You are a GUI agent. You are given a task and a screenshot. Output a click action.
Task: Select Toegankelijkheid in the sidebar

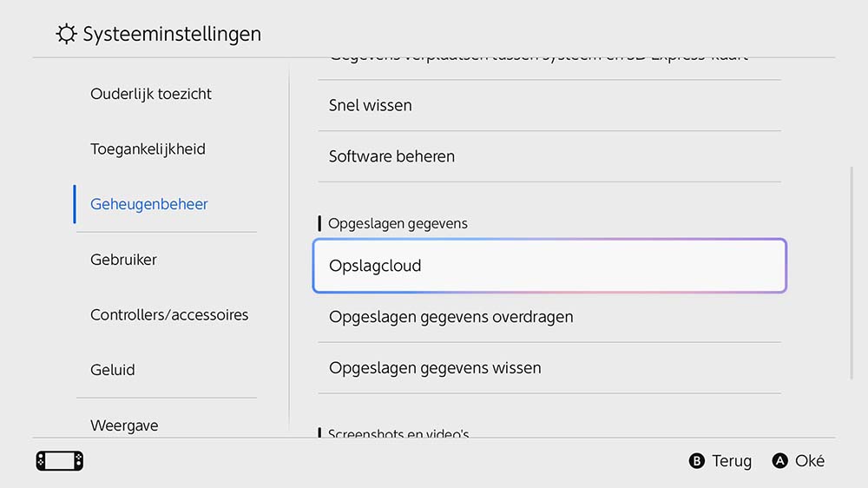pyautogui.click(x=148, y=149)
